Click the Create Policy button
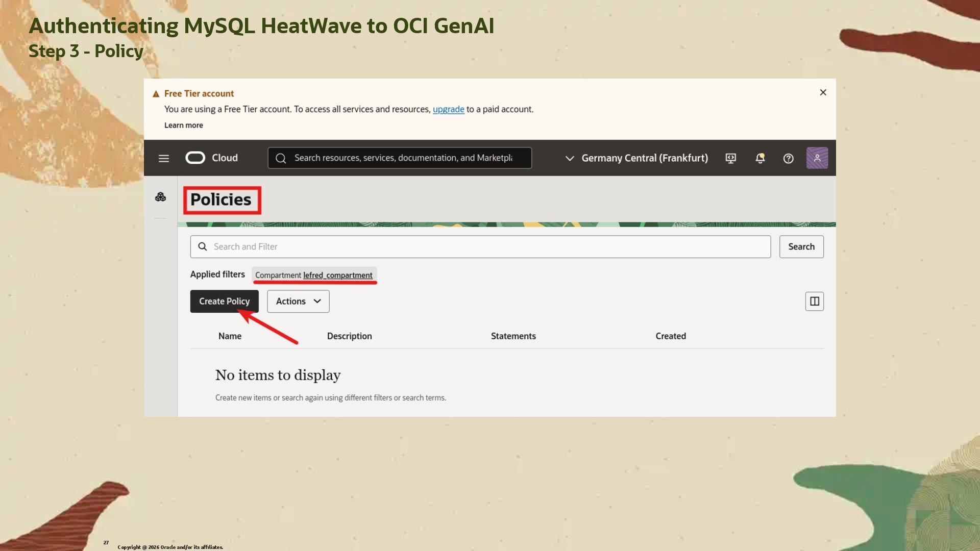Screen dimensions: 980x551 [x=224, y=302]
